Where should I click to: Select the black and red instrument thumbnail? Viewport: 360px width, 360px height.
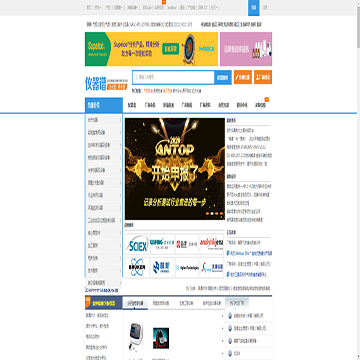coord(161,338)
